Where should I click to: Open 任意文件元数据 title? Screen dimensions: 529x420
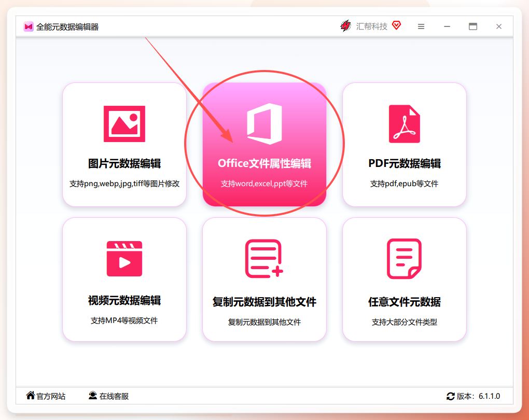(x=404, y=302)
